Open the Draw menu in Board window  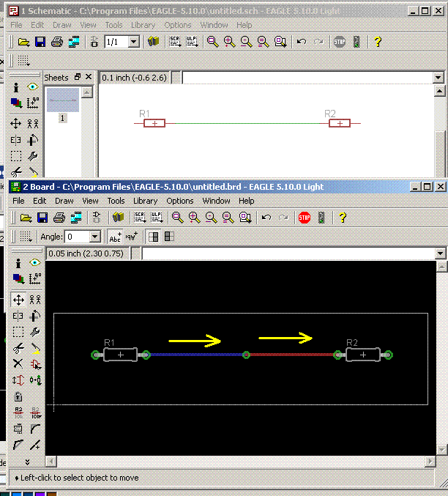click(x=64, y=201)
